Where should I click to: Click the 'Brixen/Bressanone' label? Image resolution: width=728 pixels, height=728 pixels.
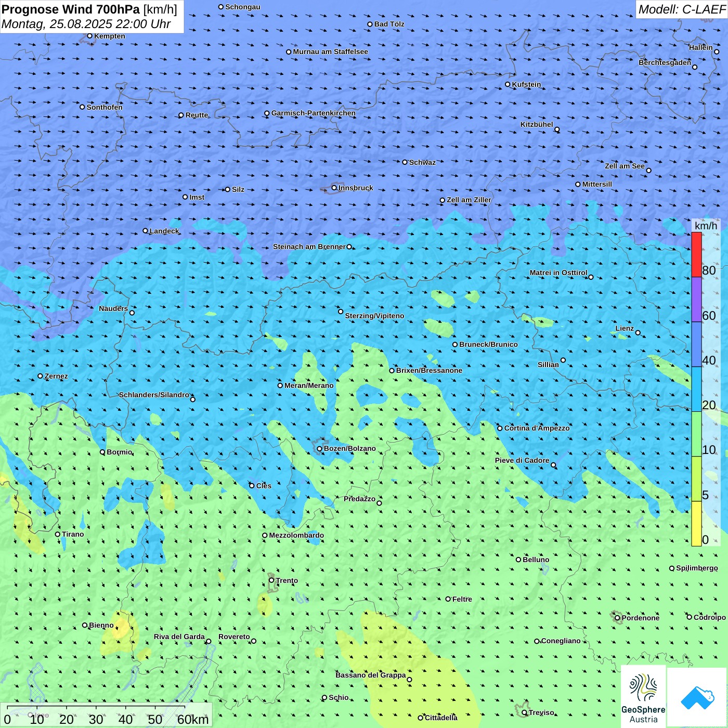[429, 370]
